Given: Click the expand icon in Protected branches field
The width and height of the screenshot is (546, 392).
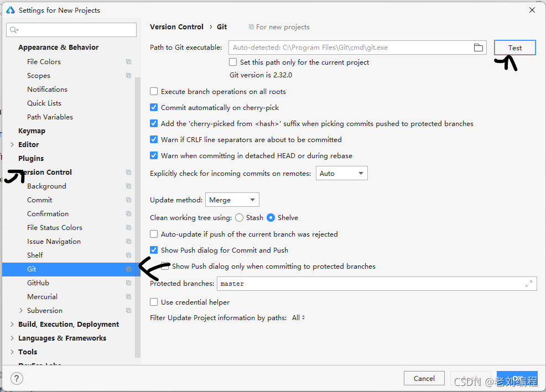Looking at the screenshot, I should (x=529, y=284).
